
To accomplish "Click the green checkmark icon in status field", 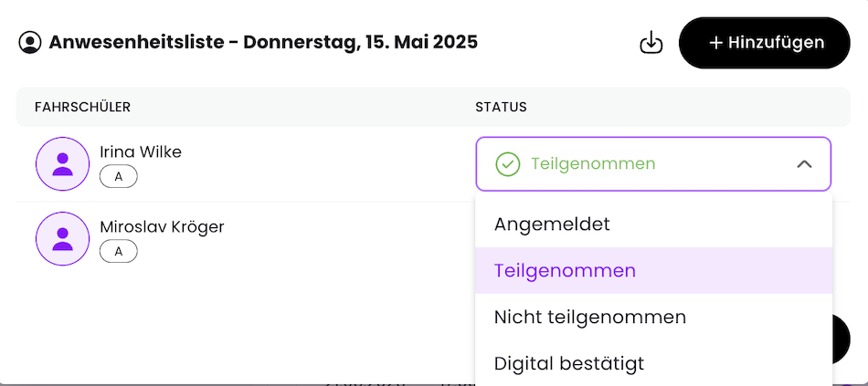I will [508, 163].
